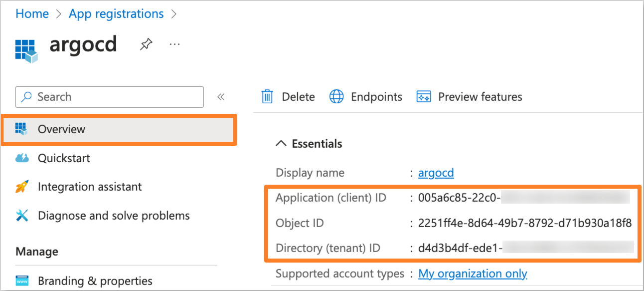Go to Home via breadcrumb link
This screenshot has height=291, width=644.
coord(32,13)
